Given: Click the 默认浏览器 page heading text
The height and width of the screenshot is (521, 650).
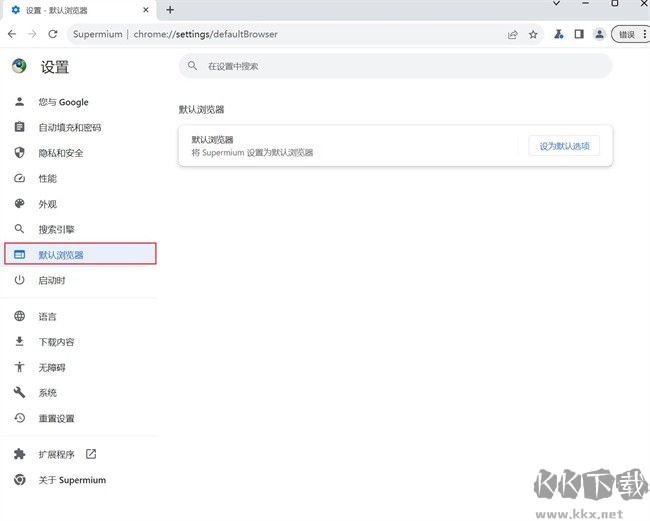Looking at the screenshot, I should click(201, 109).
